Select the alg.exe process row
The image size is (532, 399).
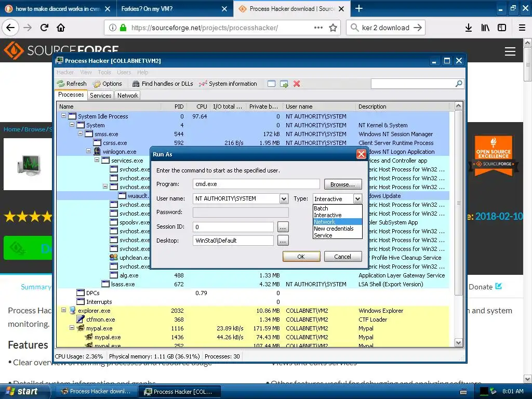click(253, 275)
